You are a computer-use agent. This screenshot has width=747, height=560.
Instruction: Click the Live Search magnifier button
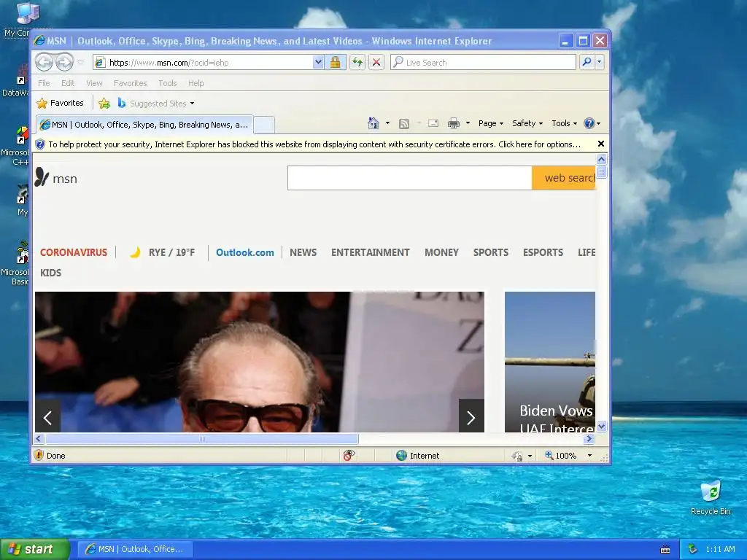coord(587,62)
